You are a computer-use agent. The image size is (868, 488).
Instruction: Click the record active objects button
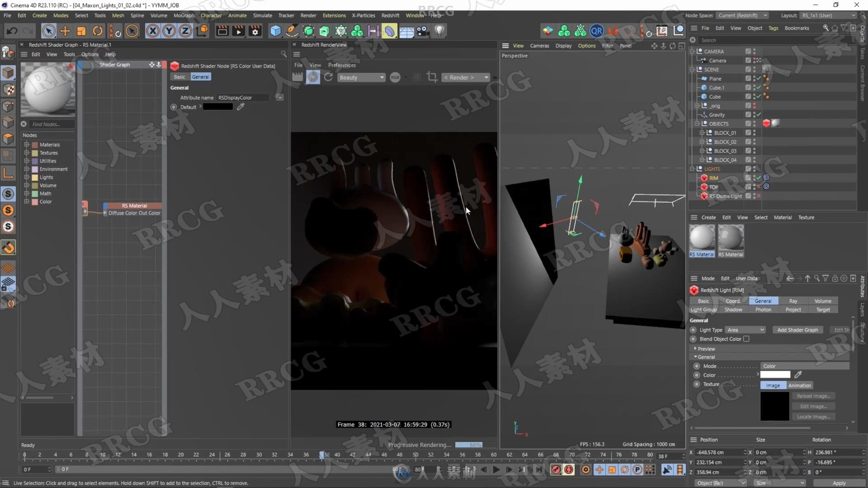[556, 469]
